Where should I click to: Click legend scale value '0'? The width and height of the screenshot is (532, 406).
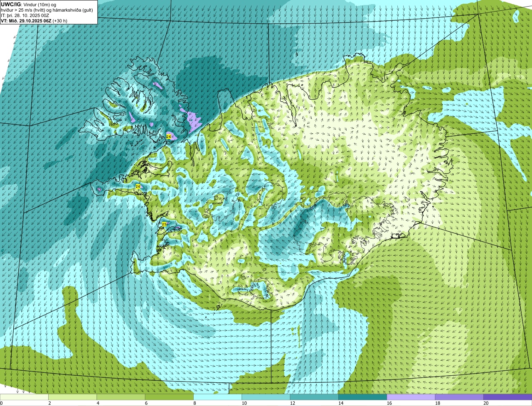(1, 403)
